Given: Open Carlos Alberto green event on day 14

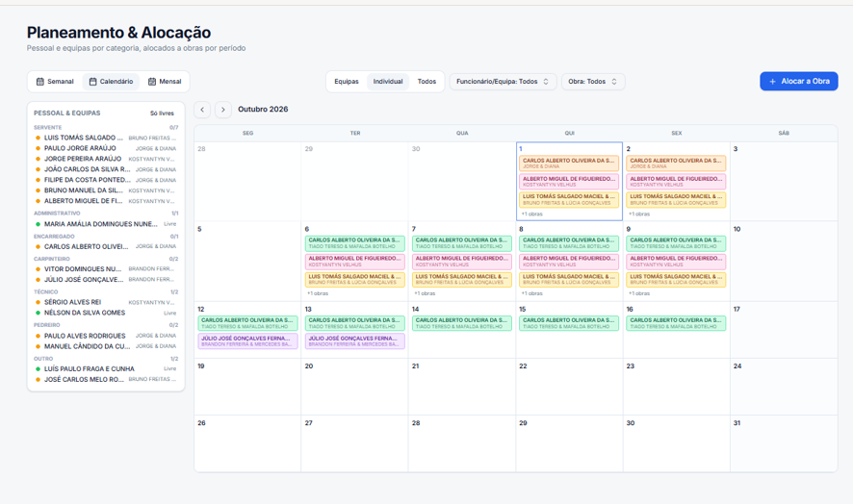Looking at the screenshot, I should pyautogui.click(x=462, y=323).
